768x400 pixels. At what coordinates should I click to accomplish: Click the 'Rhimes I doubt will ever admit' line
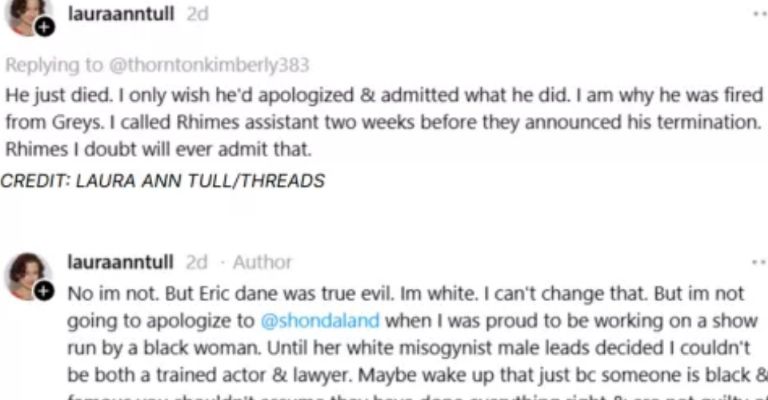[x=158, y=149]
